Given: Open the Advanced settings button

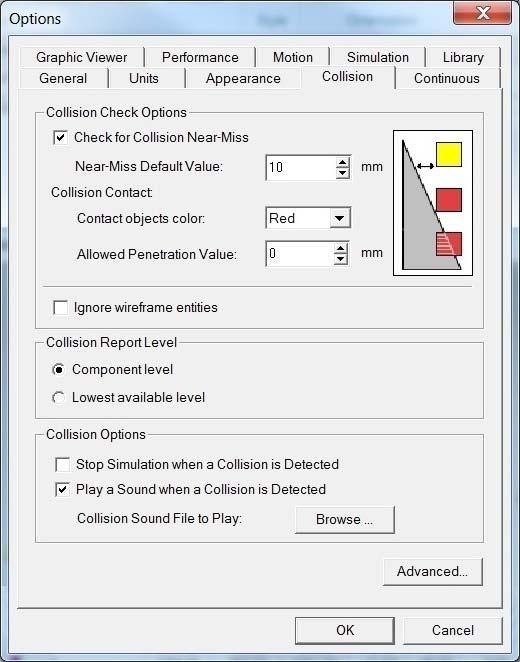Looking at the screenshot, I should [x=432, y=572].
